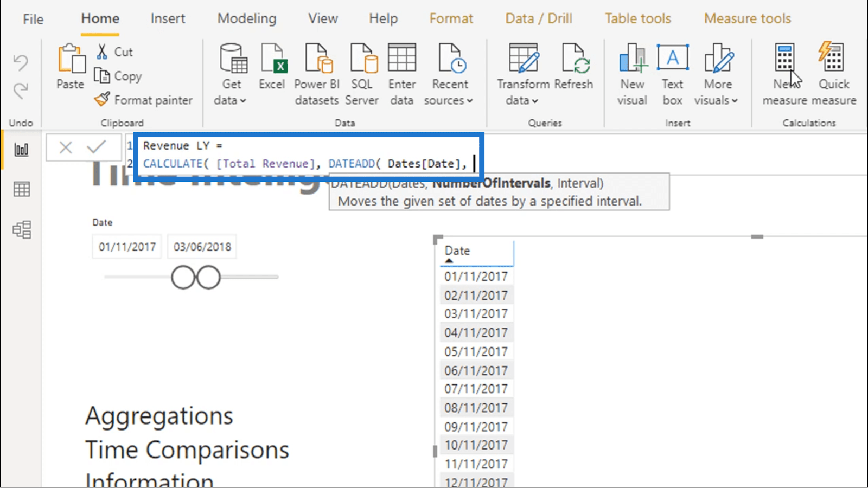
Task: Click the start date field 01/11/2017
Action: pos(127,247)
